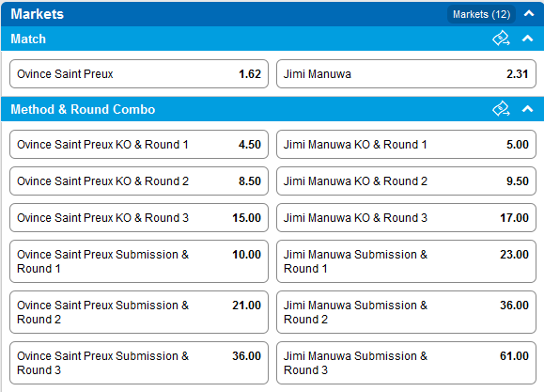Add Ovince Saint Preux KO & Round 3
The height and width of the screenshot is (392, 544).
(x=139, y=218)
